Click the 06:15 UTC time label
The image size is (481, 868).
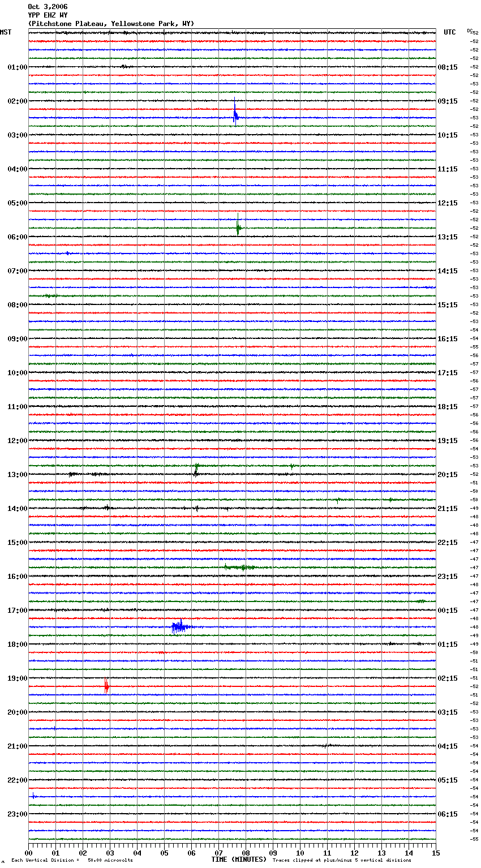(x=448, y=814)
